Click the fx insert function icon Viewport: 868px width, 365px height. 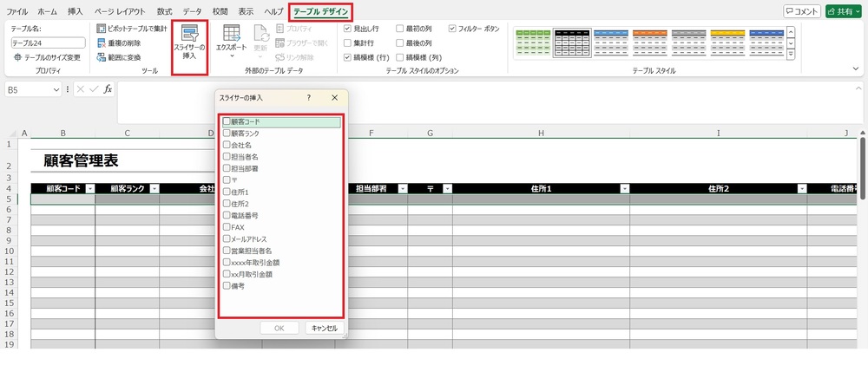(x=108, y=89)
